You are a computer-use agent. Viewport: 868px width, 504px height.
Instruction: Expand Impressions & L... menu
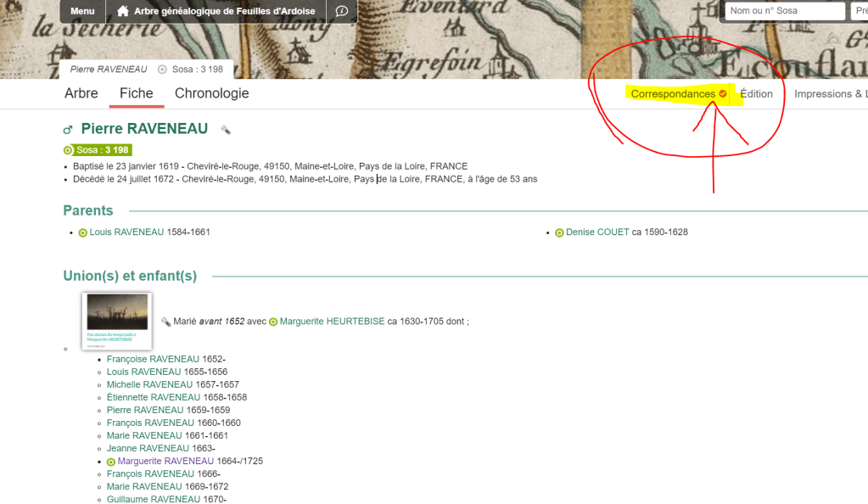click(x=830, y=94)
